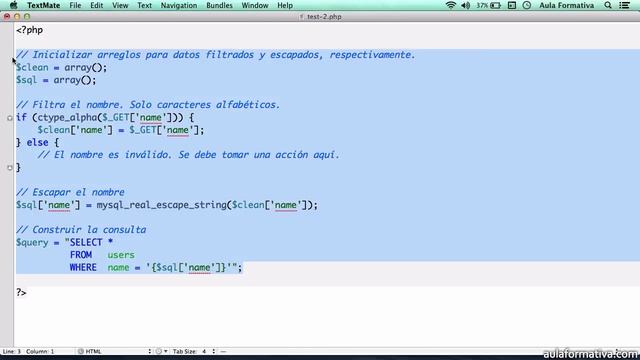Open the Window menu
The width and height of the screenshot is (640, 360).
[x=255, y=5]
